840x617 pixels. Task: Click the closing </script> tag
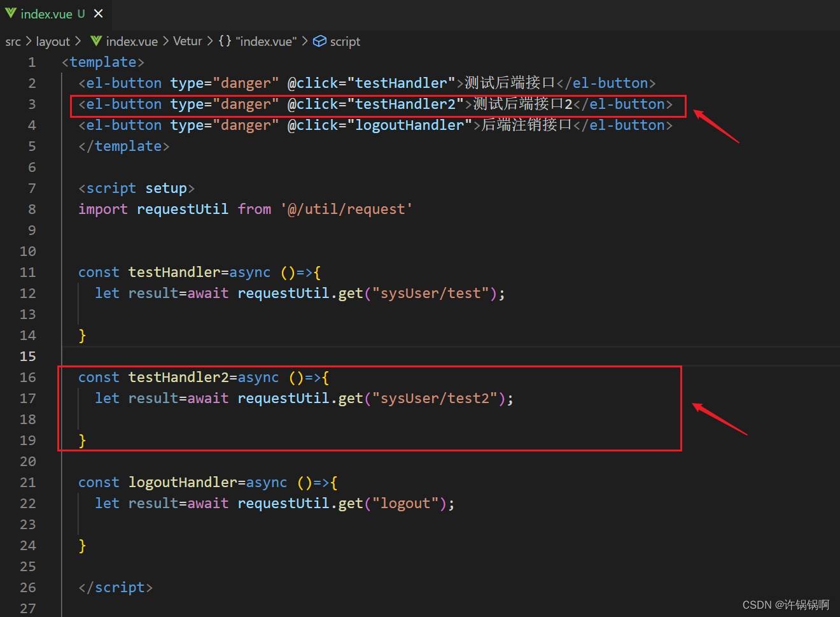pos(116,588)
